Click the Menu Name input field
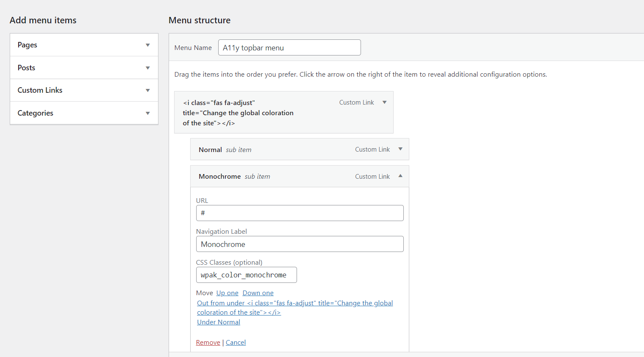 point(289,47)
